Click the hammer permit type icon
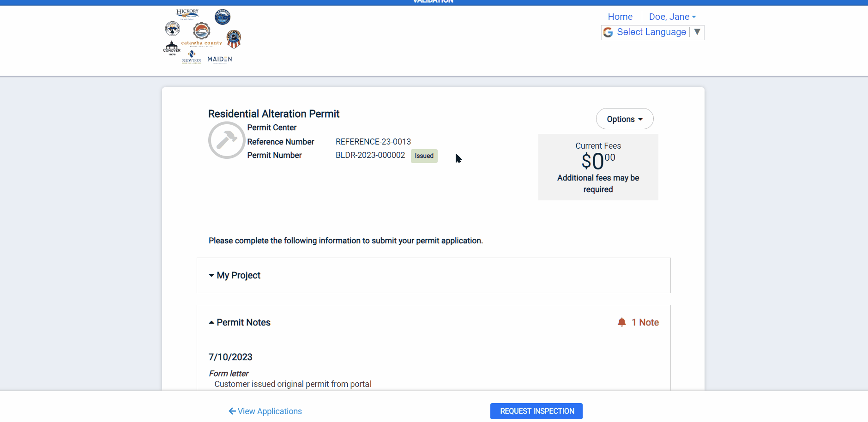The width and height of the screenshot is (868, 422). (226, 140)
